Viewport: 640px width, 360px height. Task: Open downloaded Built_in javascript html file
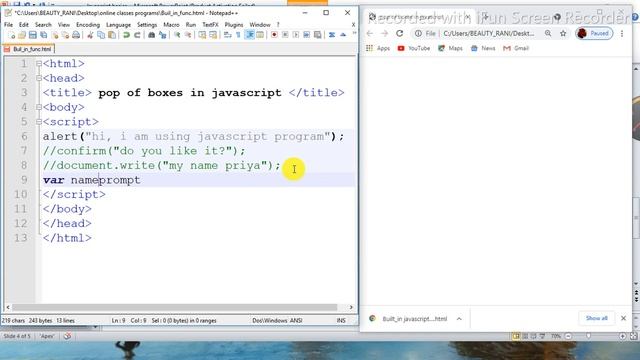click(408, 319)
